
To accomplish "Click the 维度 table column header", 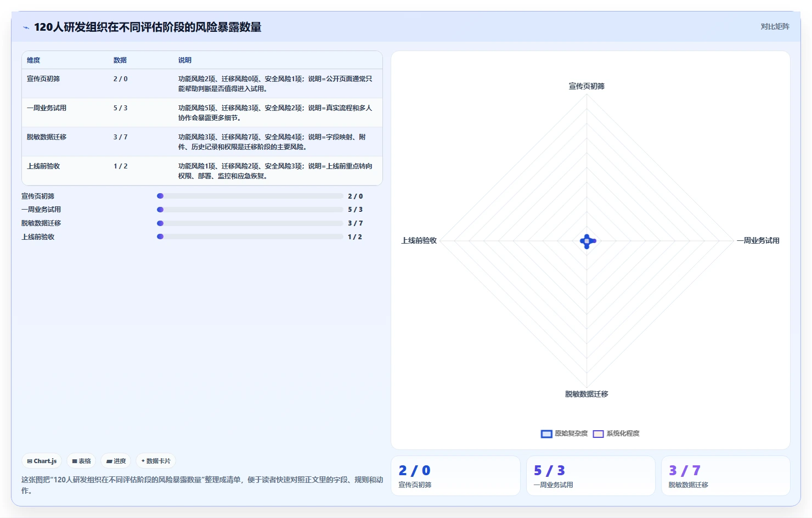I will coord(33,60).
